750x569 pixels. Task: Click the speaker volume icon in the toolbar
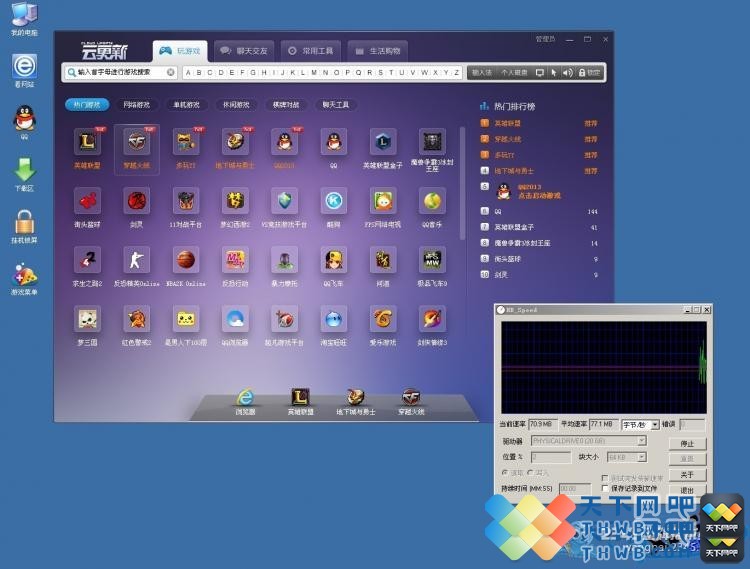click(x=567, y=73)
